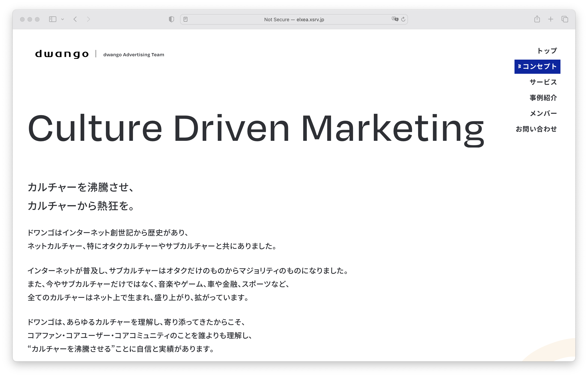Click the reader view page icon
The width and height of the screenshot is (588, 377).
click(186, 19)
